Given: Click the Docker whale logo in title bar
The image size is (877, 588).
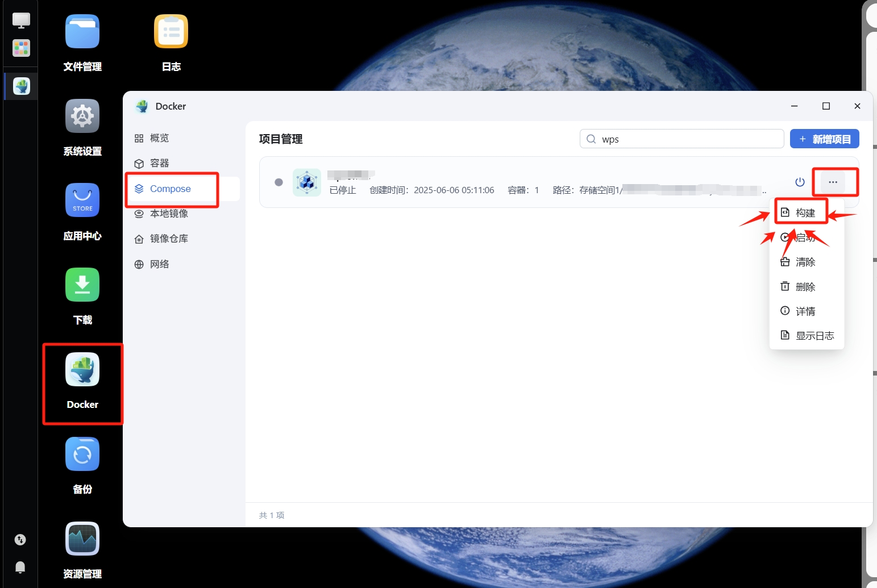Looking at the screenshot, I should tap(142, 106).
